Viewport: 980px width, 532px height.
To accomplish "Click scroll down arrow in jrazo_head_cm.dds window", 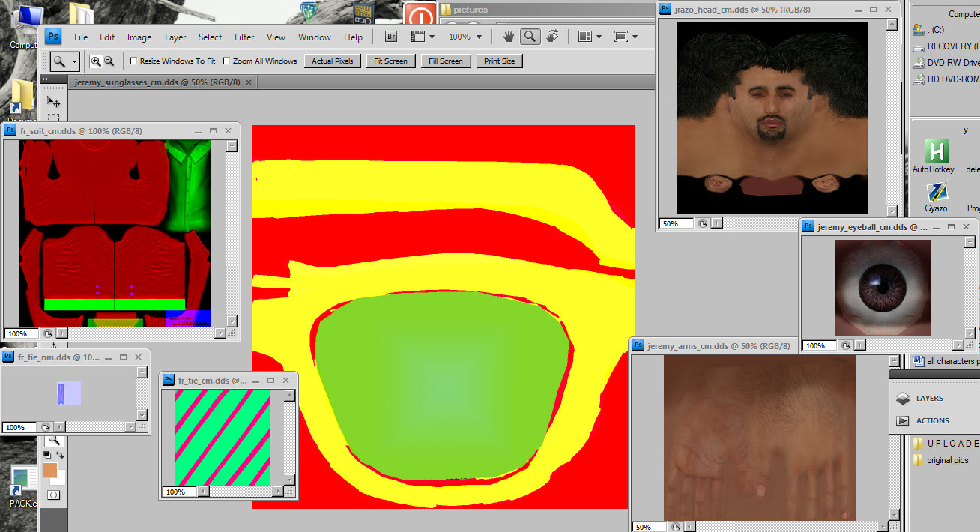I will (x=892, y=211).
